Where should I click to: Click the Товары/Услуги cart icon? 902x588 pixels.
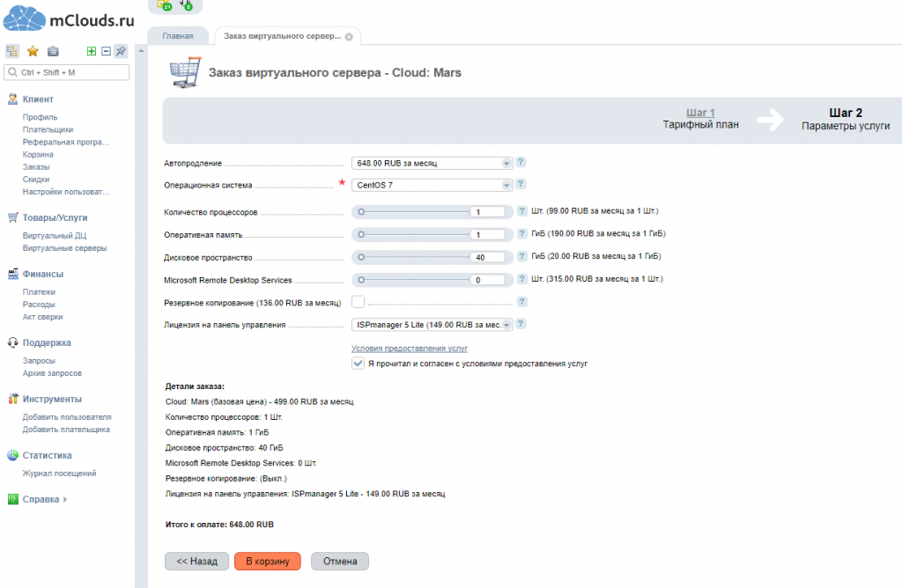(12, 217)
